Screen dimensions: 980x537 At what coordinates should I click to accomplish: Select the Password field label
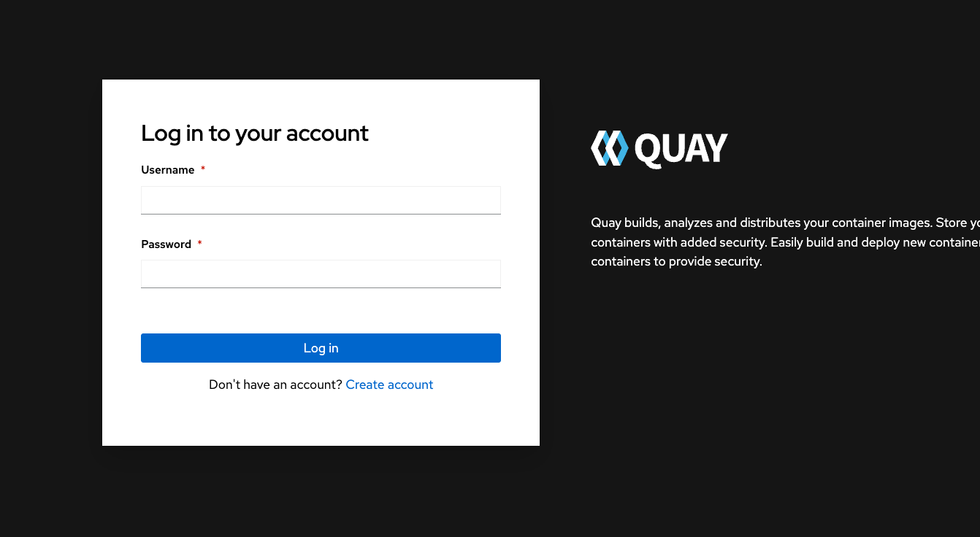(166, 244)
